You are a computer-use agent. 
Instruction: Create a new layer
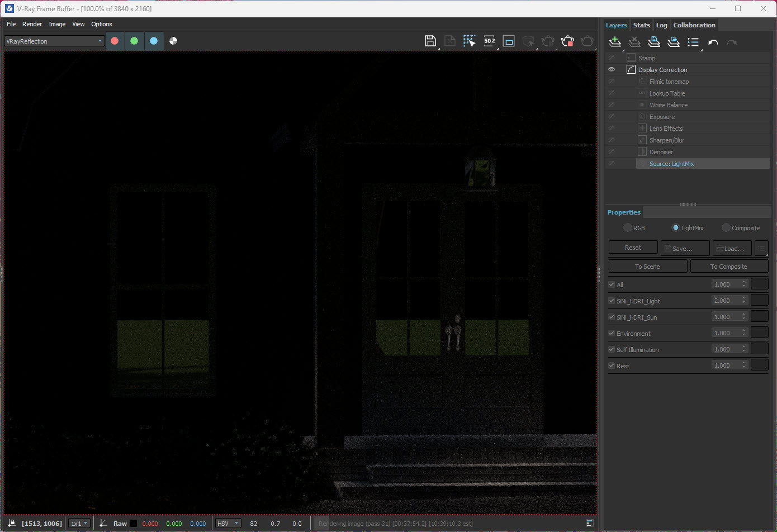pyautogui.click(x=615, y=42)
